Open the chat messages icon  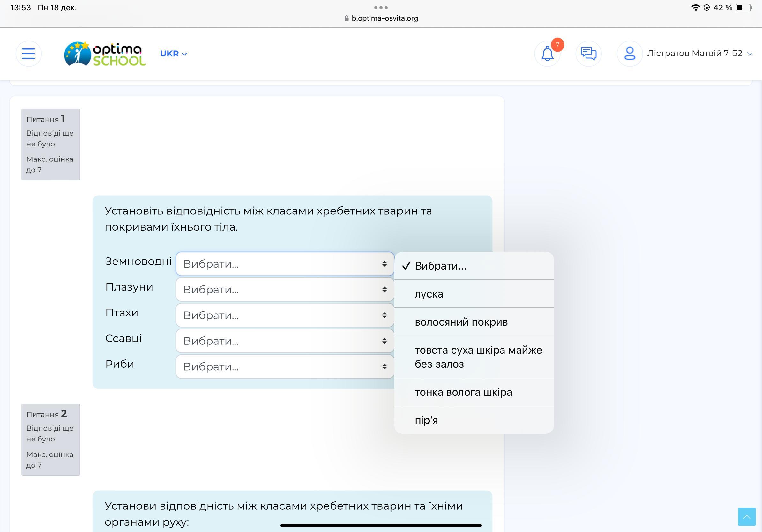[x=588, y=53]
